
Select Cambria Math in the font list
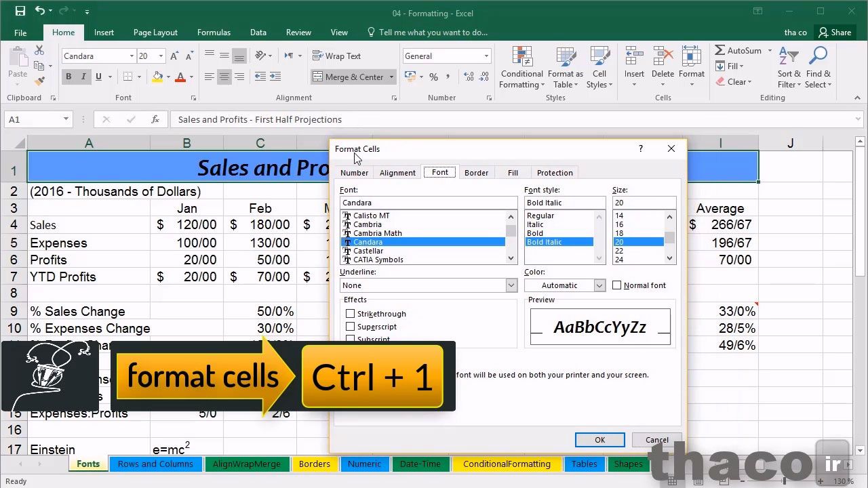[422, 233]
